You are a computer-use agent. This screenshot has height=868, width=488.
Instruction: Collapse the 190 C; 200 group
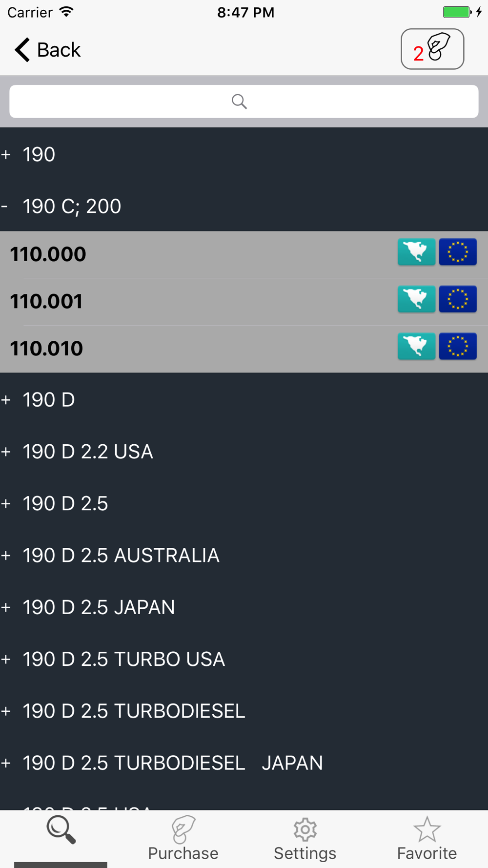pos(244,206)
